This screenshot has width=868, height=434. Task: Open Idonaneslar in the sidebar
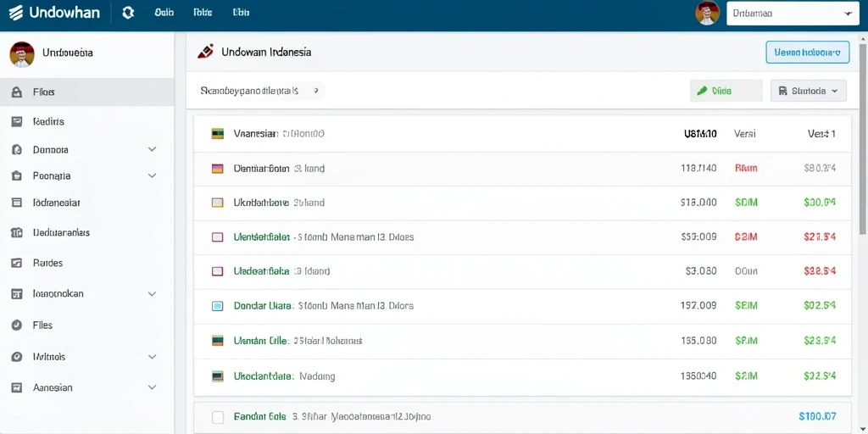(x=57, y=203)
